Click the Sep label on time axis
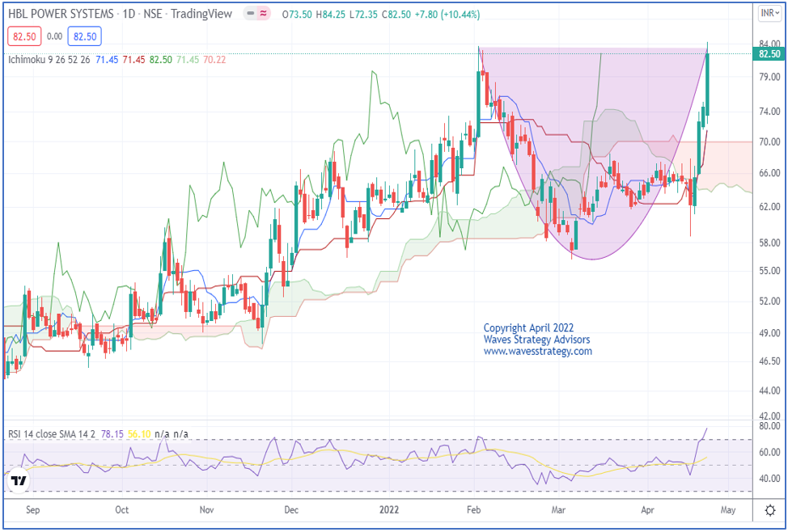This screenshot has width=788, height=532. coord(32,510)
